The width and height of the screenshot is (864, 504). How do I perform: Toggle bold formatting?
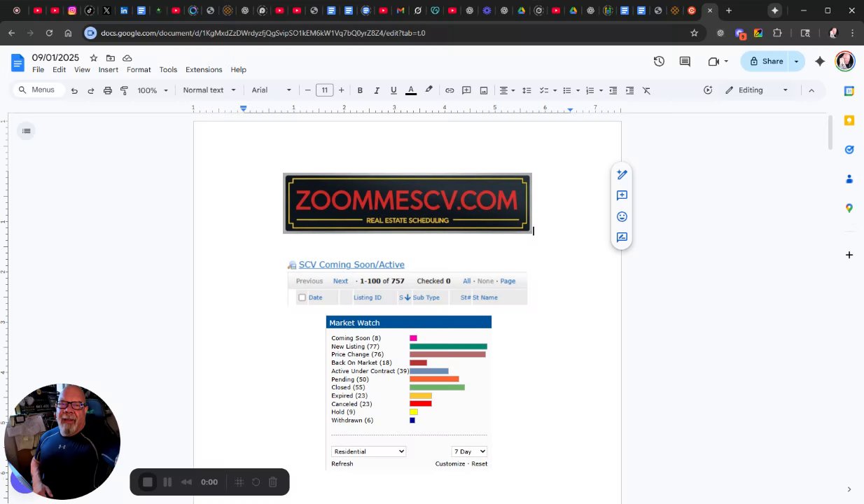point(360,90)
